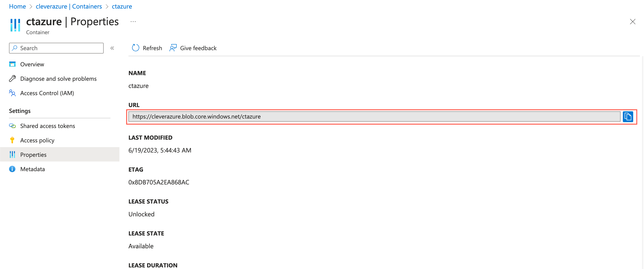Image resolution: width=644 pixels, height=269 pixels.
Task: Click the Refresh circular arrow icon
Action: (135, 48)
